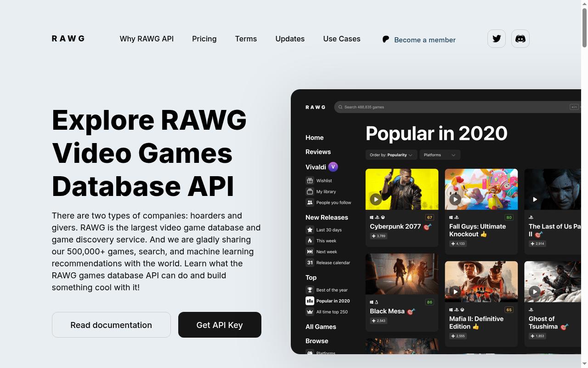Click the My library icon in sidebar
The height and width of the screenshot is (368, 588).
coord(310,191)
